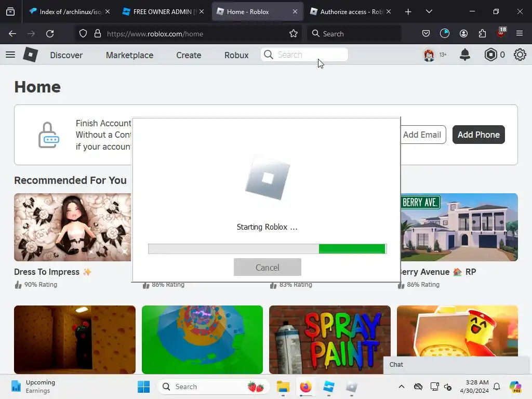Click the Add Email button
This screenshot has width=532, height=399.
click(x=423, y=135)
